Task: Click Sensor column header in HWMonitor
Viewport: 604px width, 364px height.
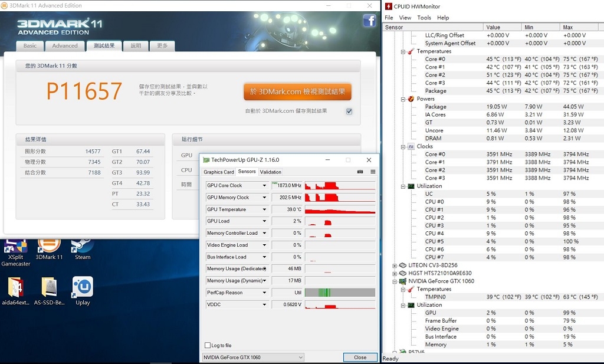Action: coord(433,27)
